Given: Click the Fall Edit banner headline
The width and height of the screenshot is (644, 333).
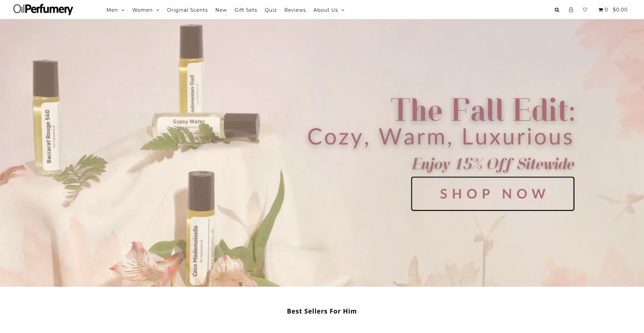Looking at the screenshot, I should tap(483, 109).
